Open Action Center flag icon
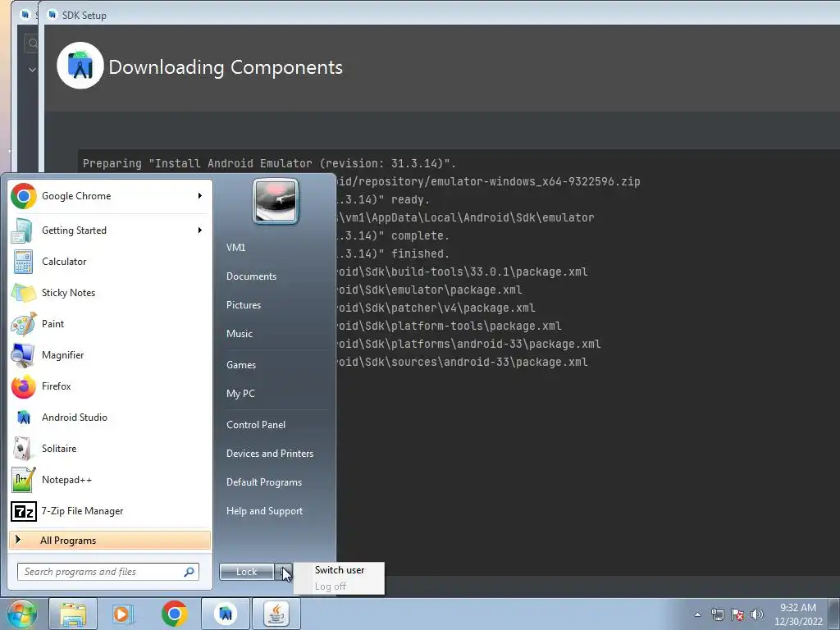The image size is (840, 630). [x=737, y=614]
